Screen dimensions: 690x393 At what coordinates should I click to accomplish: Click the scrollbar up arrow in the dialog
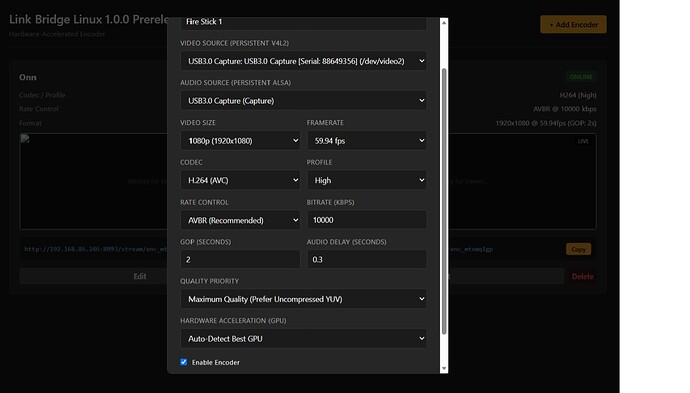point(444,22)
